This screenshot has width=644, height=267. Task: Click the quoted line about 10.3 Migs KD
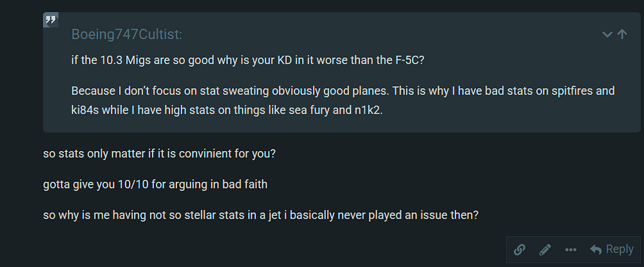[248, 60]
